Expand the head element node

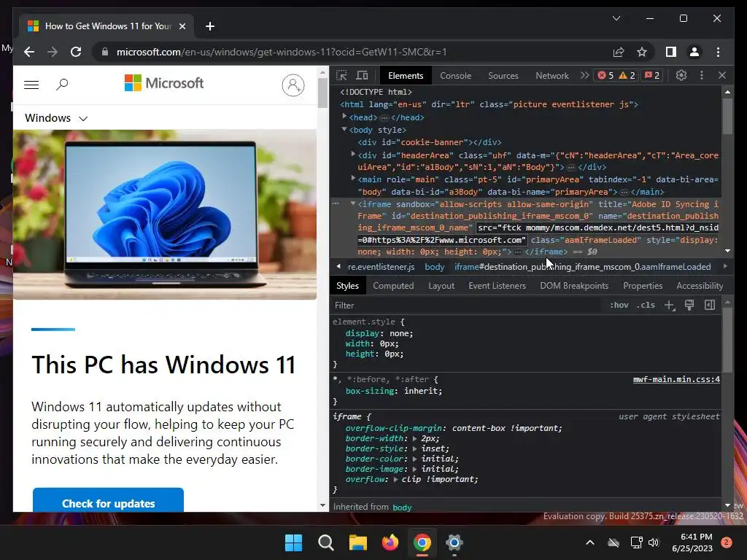pos(344,116)
